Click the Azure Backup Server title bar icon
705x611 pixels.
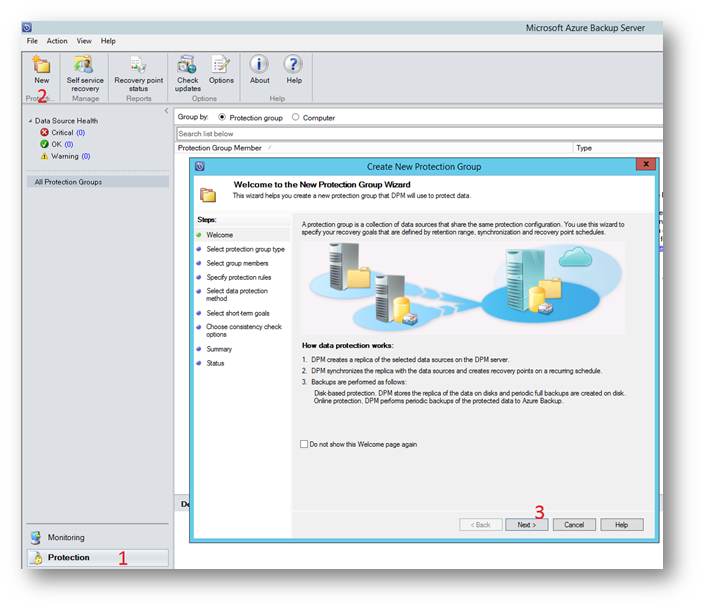point(27,27)
